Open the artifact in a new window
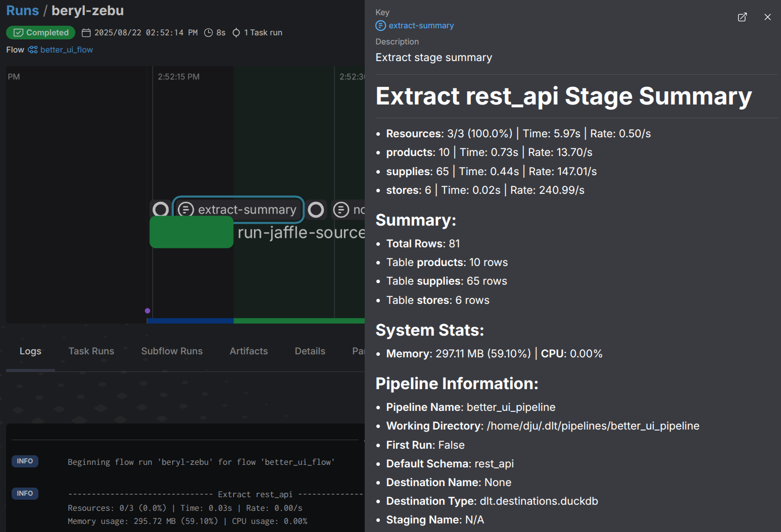 tap(742, 17)
